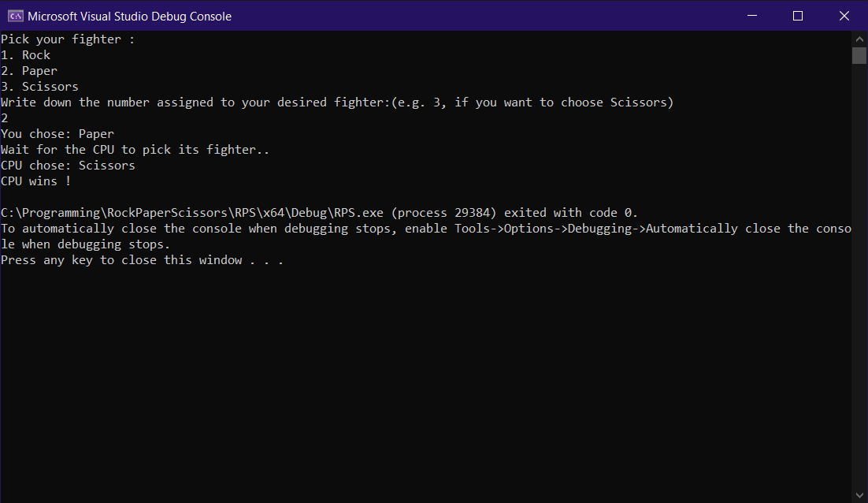This screenshot has height=503, width=868.
Task: Click the close window icon
Action: tap(844, 16)
